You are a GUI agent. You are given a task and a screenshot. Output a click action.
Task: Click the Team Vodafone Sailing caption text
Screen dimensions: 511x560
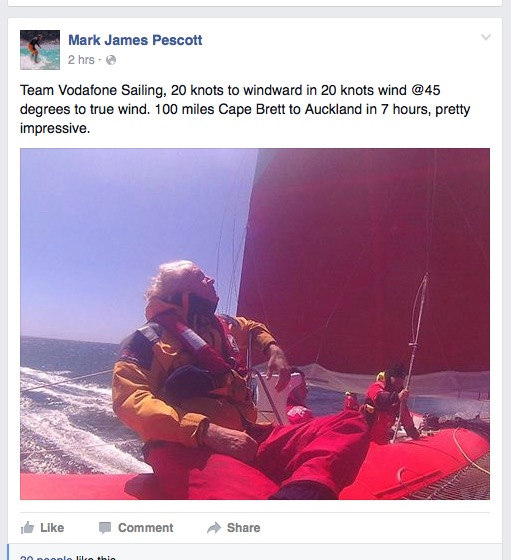pos(245,109)
